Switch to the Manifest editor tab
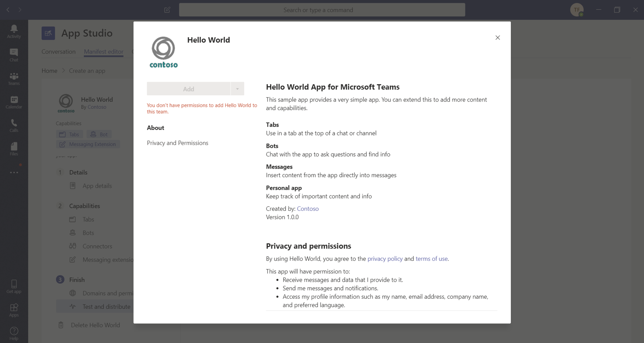This screenshot has height=343, width=644. 104,52
